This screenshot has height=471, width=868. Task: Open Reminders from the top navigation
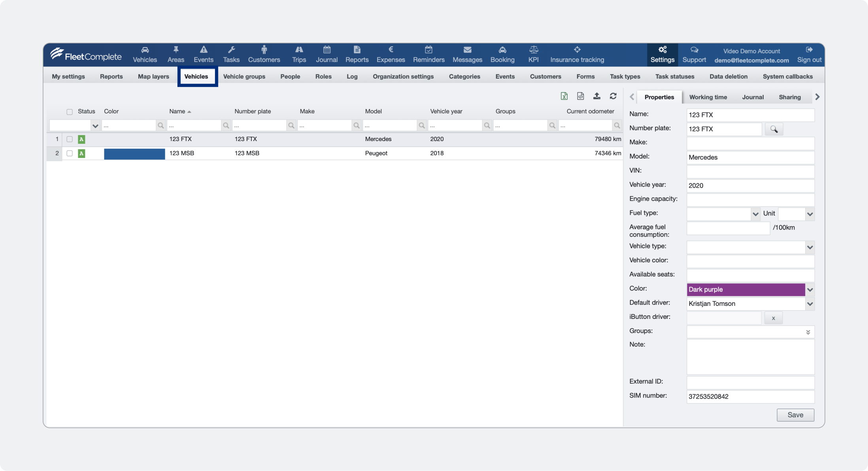428,54
